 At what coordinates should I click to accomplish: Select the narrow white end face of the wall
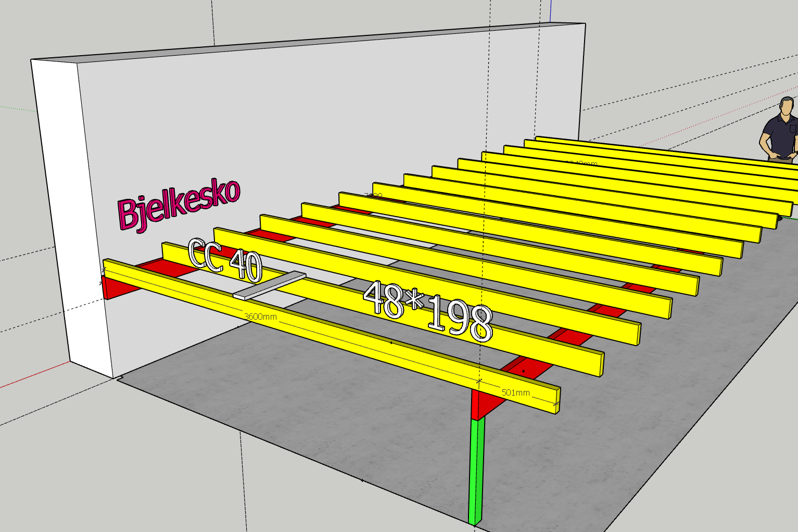click(68, 208)
